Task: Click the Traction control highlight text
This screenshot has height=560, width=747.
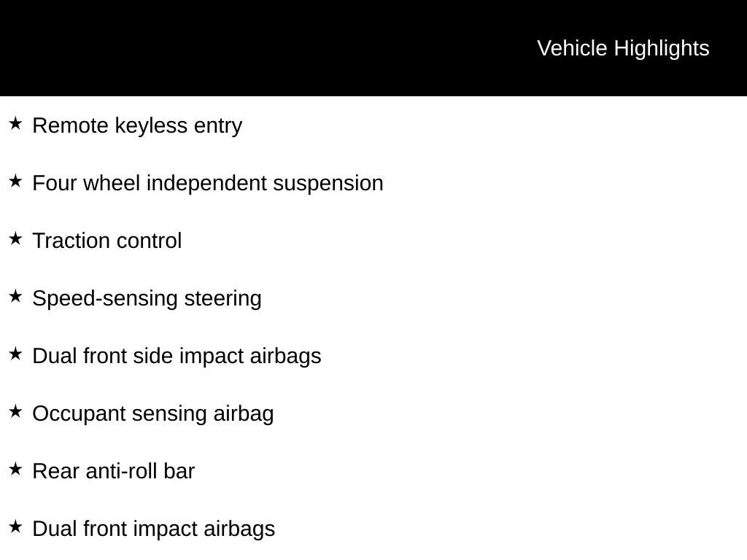Action: [107, 241]
